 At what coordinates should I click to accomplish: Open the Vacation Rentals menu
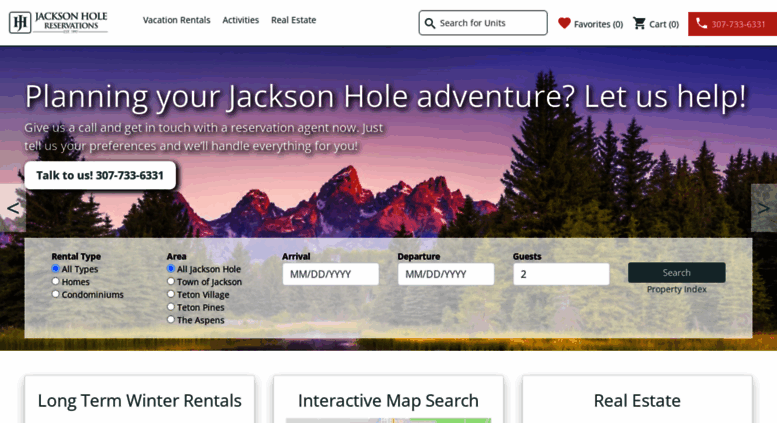pyautogui.click(x=176, y=20)
